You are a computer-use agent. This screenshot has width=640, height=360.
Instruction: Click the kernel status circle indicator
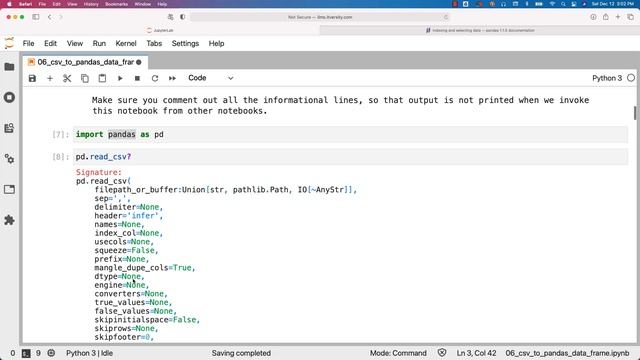[631, 78]
